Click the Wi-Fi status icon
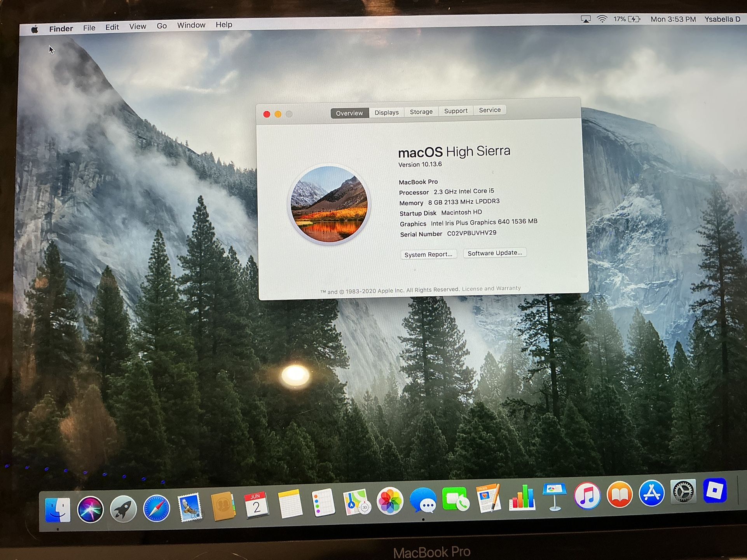 tap(602, 18)
